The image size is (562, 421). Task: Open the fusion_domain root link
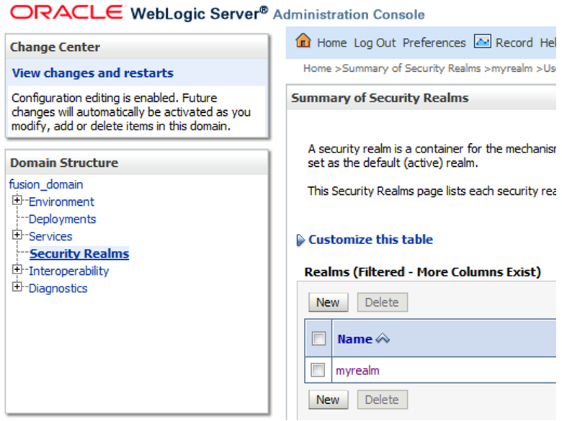click(46, 184)
